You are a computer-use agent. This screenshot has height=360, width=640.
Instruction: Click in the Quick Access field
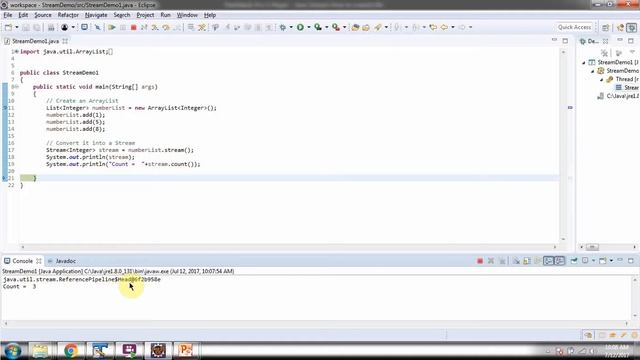tap(574, 27)
